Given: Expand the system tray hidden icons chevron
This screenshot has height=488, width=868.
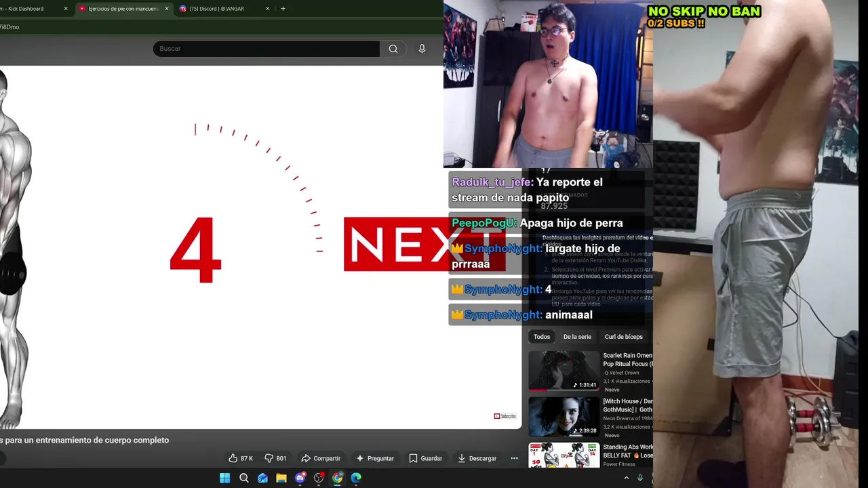Looking at the screenshot, I should pos(626,478).
